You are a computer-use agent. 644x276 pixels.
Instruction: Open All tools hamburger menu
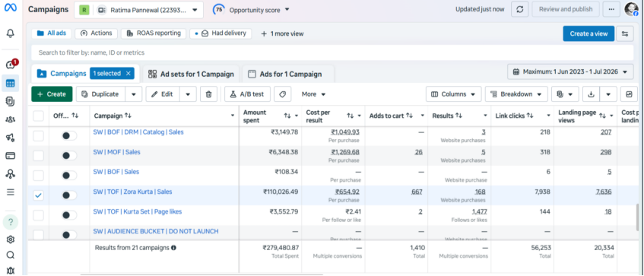pyautogui.click(x=11, y=192)
